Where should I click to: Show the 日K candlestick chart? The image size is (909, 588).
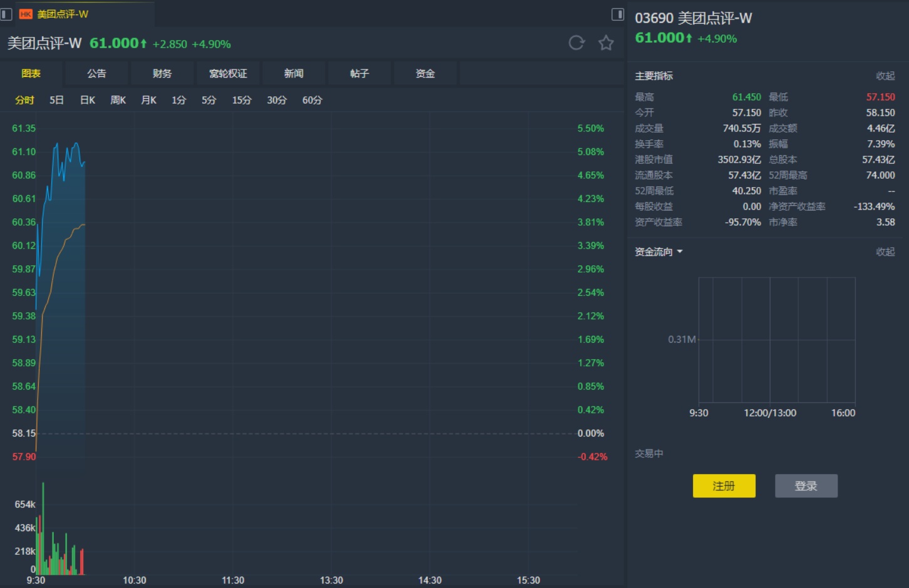click(88, 100)
